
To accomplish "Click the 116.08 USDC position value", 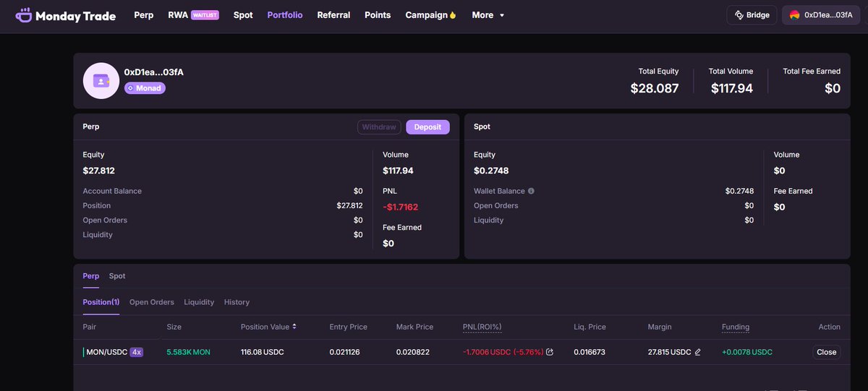I will [x=262, y=352].
